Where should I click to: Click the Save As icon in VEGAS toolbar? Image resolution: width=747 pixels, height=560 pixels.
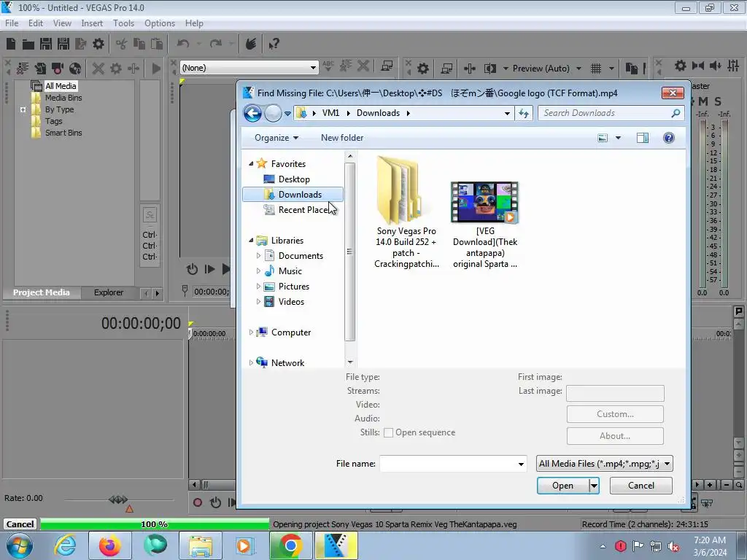coord(63,44)
